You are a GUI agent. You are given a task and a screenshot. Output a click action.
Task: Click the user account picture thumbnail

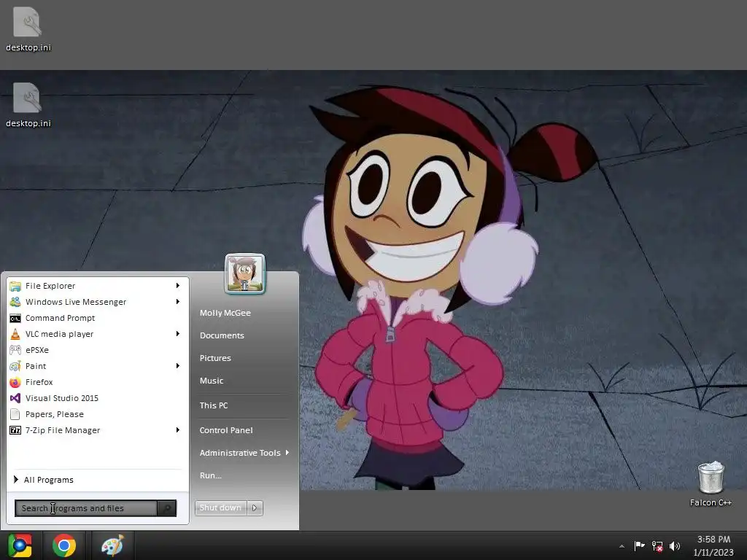pyautogui.click(x=245, y=274)
